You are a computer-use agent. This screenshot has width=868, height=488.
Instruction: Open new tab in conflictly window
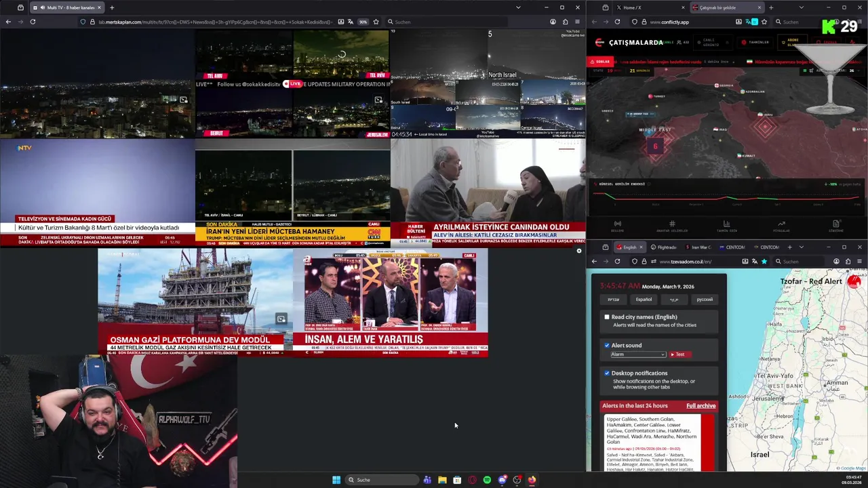[x=771, y=7]
